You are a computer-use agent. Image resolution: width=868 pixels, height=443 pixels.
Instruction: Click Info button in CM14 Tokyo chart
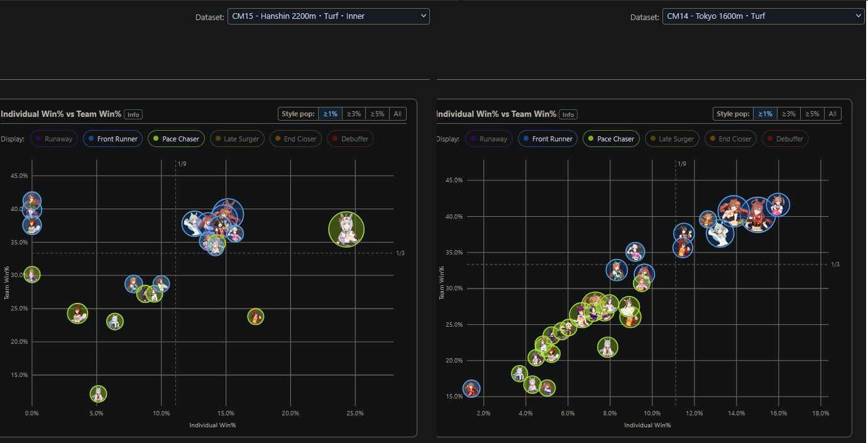pos(568,114)
